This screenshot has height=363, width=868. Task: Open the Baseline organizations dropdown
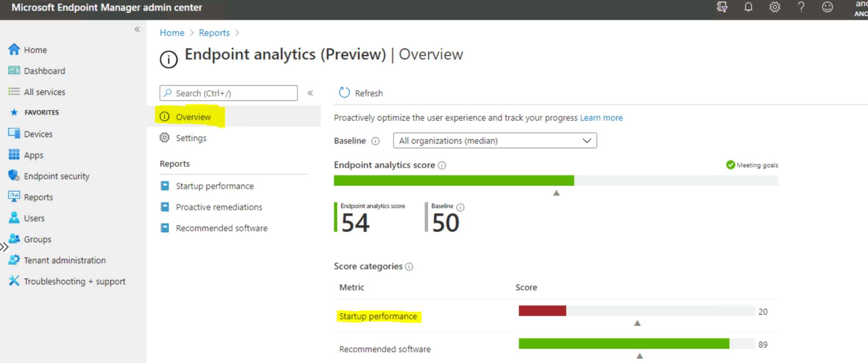[x=495, y=141]
